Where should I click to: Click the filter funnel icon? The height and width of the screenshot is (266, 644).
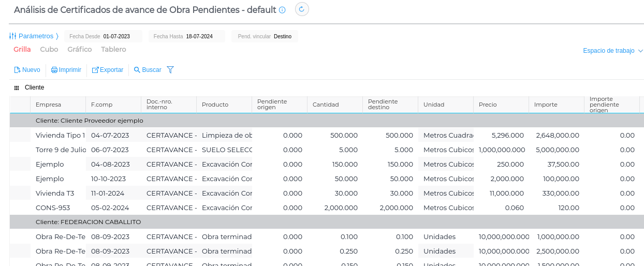pos(170,70)
